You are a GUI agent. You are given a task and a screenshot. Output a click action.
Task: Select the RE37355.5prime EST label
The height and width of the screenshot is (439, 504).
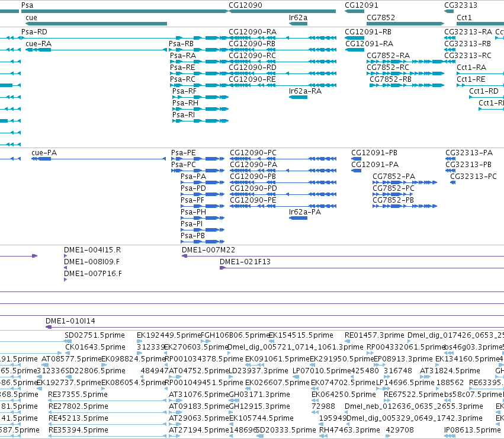click(78, 395)
